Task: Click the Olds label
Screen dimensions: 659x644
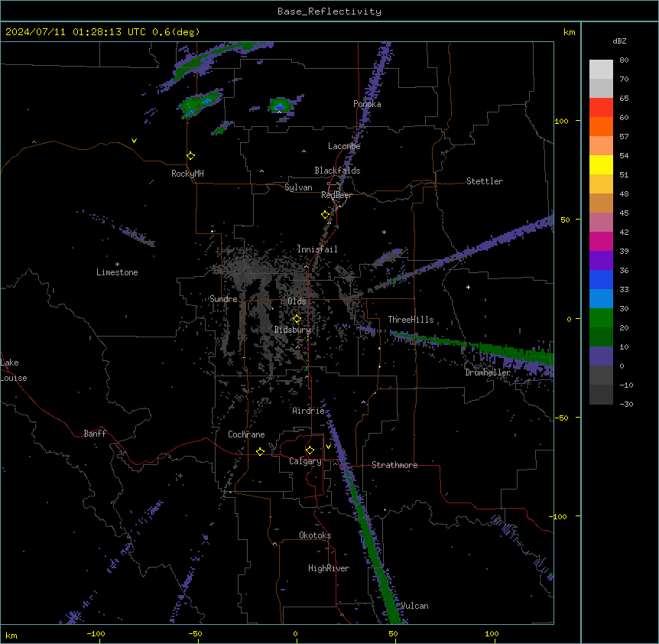Action: tap(297, 301)
